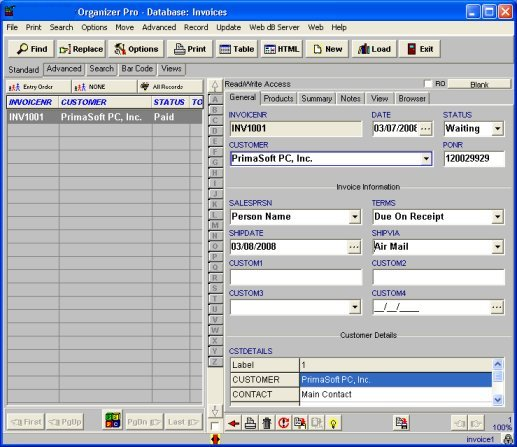Click the red back arrow icon
This screenshot has height=447, width=517.
coord(234,423)
